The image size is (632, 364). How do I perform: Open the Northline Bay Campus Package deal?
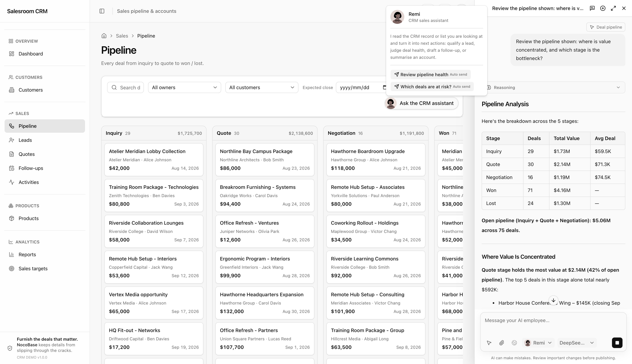click(x=265, y=160)
